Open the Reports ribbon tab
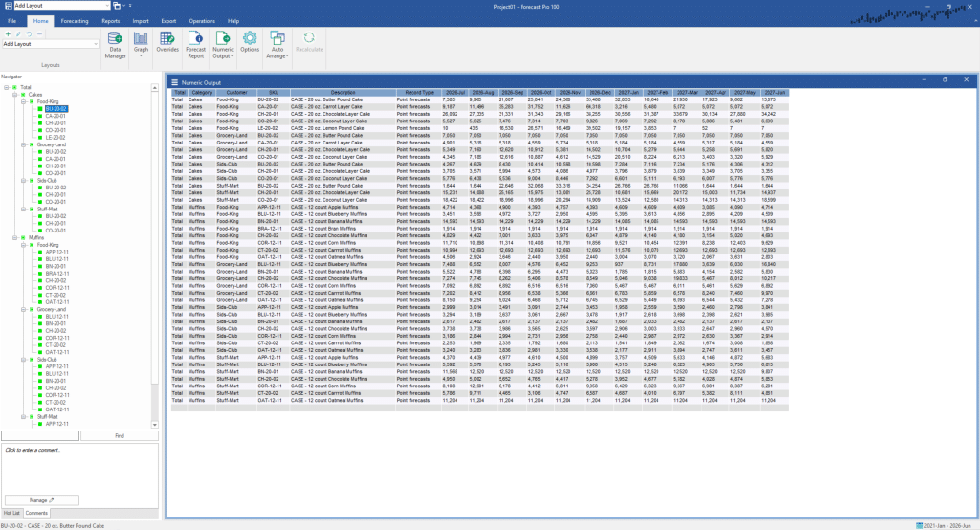980x530 pixels. click(x=111, y=20)
